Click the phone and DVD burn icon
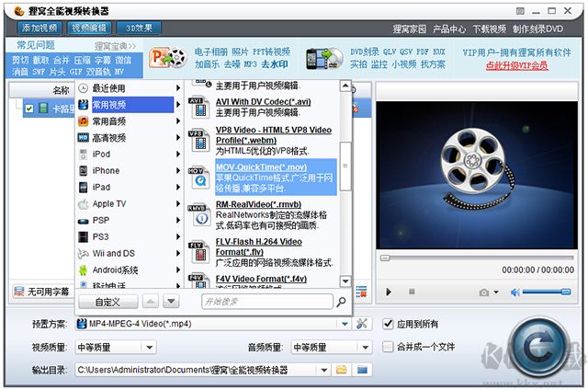588x390 pixels. (x=324, y=59)
